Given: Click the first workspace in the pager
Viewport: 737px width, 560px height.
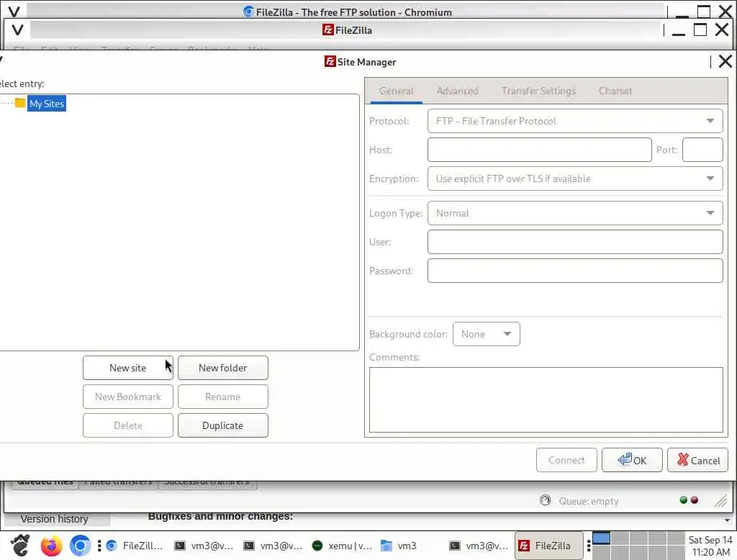Looking at the screenshot, I should click(601, 538).
